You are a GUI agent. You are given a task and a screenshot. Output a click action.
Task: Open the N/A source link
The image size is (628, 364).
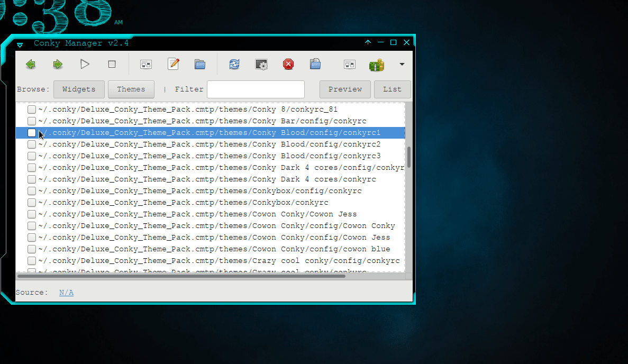click(66, 292)
